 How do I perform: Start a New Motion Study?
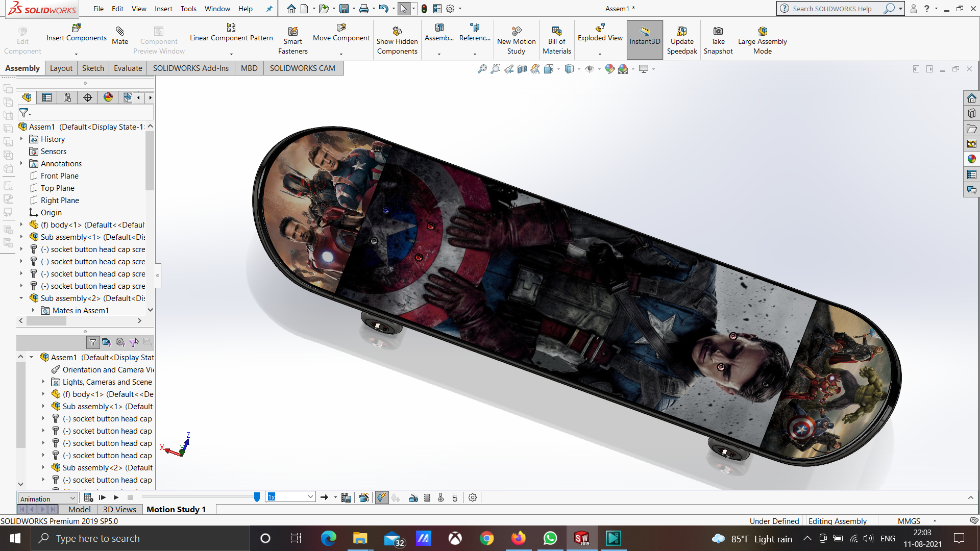coord(516,40)
